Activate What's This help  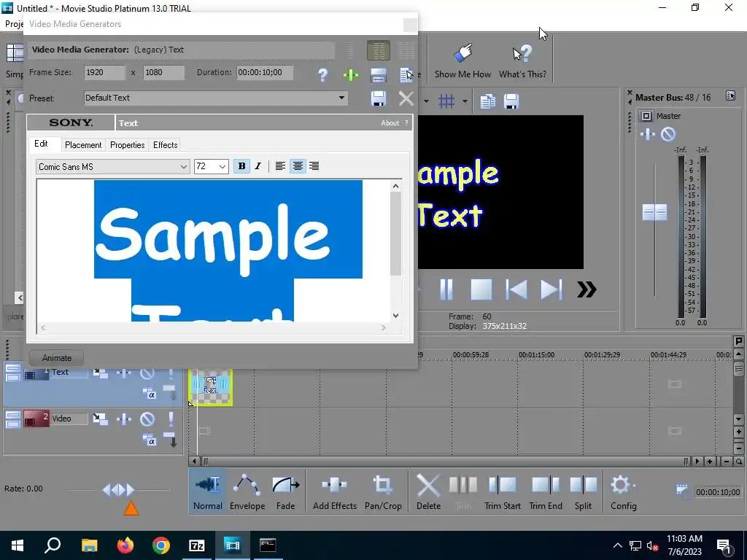point(522,61)
